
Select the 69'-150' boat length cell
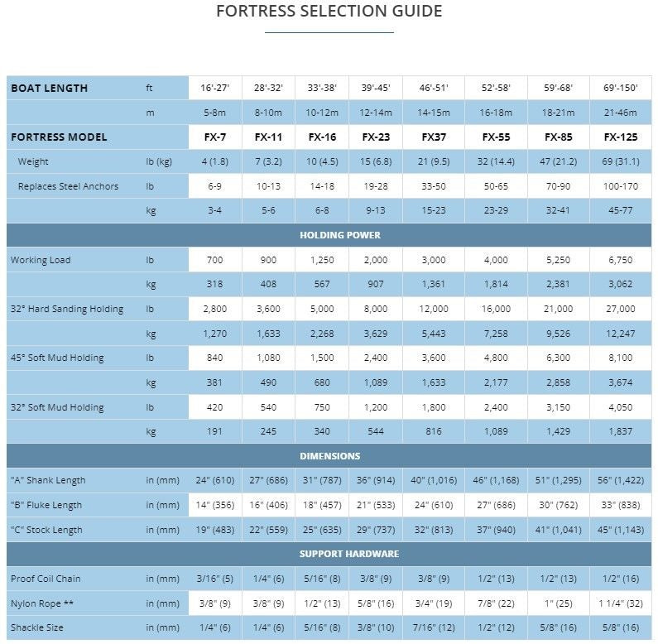point(621,89)
